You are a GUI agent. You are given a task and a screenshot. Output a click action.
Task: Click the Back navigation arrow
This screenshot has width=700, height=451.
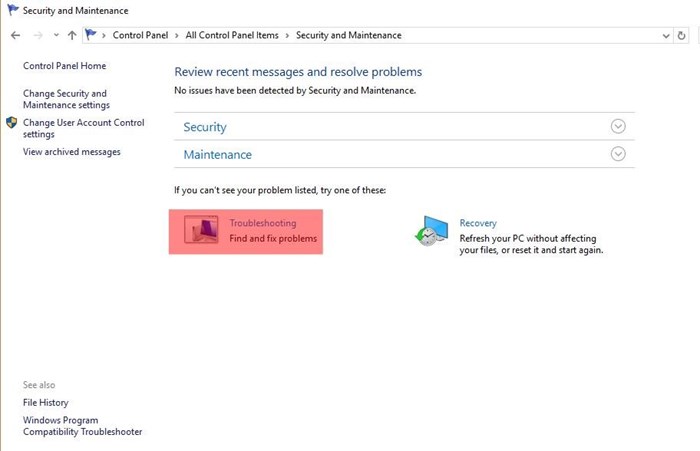16,35
